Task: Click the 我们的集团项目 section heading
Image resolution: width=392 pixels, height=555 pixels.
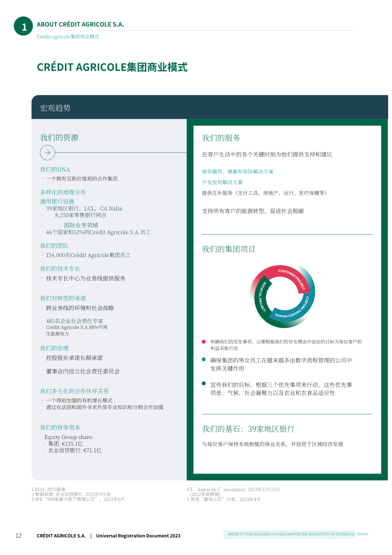Action: (x=229, y=249)
